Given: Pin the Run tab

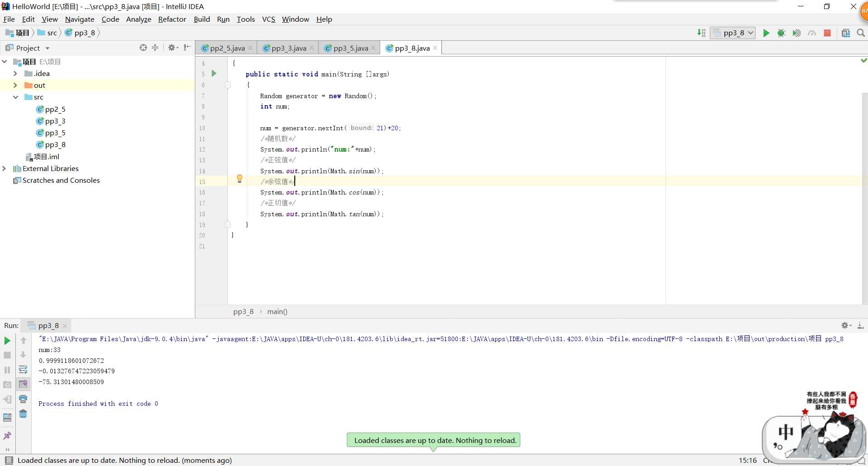Looking at the screenshot, I should [x=7, y=436].
